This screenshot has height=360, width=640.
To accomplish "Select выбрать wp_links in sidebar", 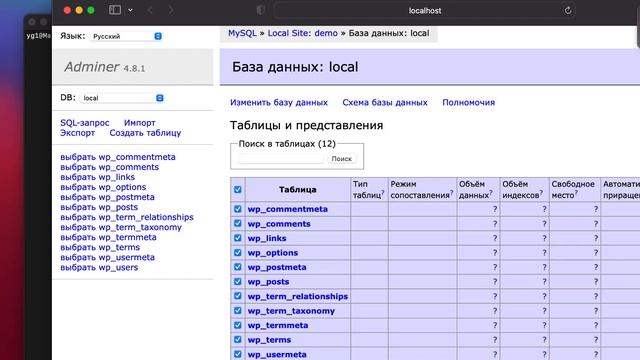I will click(97, 177).
